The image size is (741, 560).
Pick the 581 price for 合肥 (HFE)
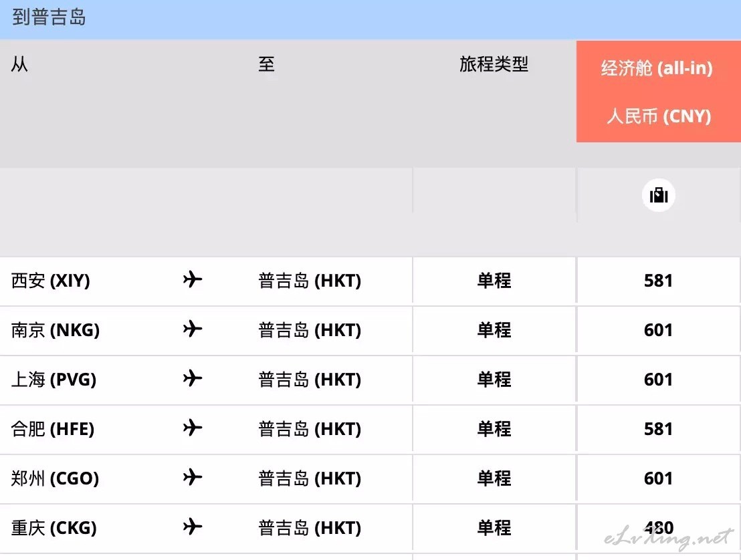658,429
